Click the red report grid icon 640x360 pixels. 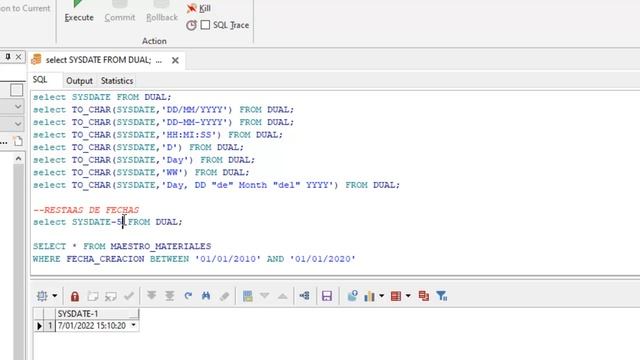click(x=396, y=296)
